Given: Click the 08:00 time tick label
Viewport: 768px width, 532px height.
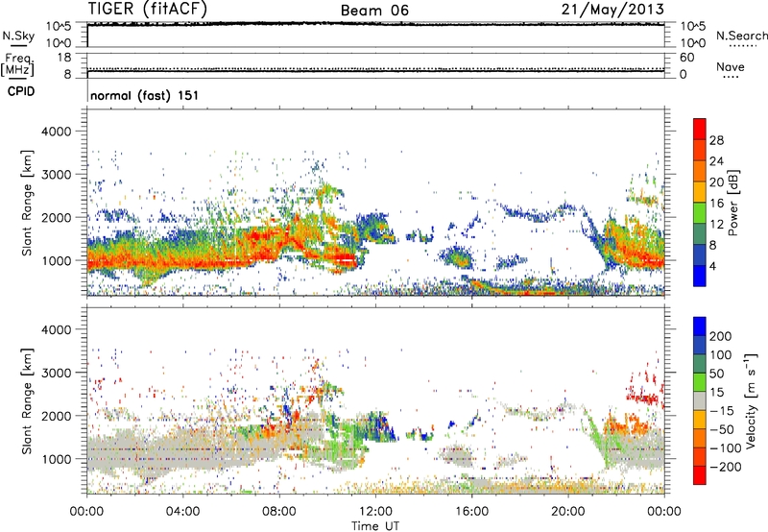Looking at the screenshot, I should [x=279, y=512].
